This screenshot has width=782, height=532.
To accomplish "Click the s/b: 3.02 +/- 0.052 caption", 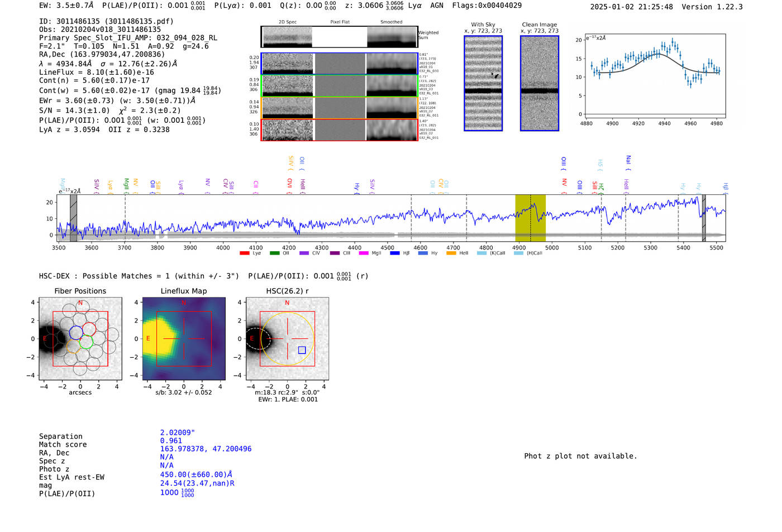I will pyautogui.click(x=183, y=392).
